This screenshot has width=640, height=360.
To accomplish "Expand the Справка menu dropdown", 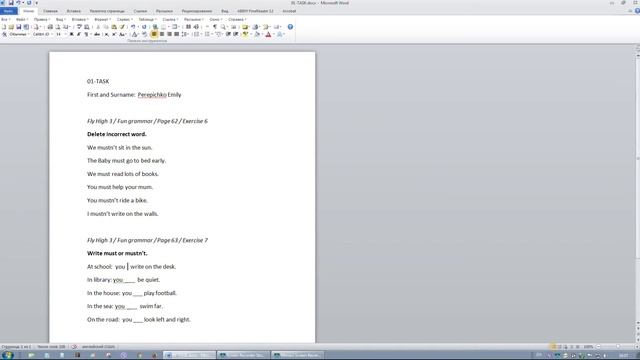I will point(237,19).
